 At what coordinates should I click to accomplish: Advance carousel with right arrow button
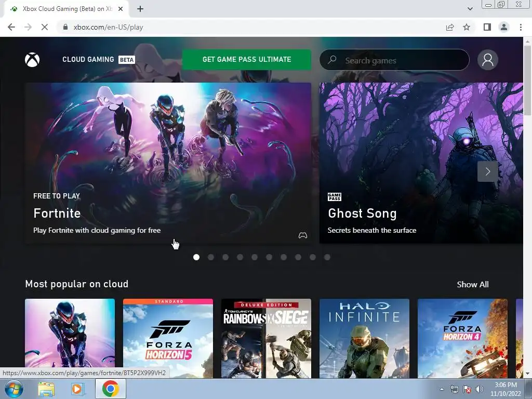[x=487, y=171]
